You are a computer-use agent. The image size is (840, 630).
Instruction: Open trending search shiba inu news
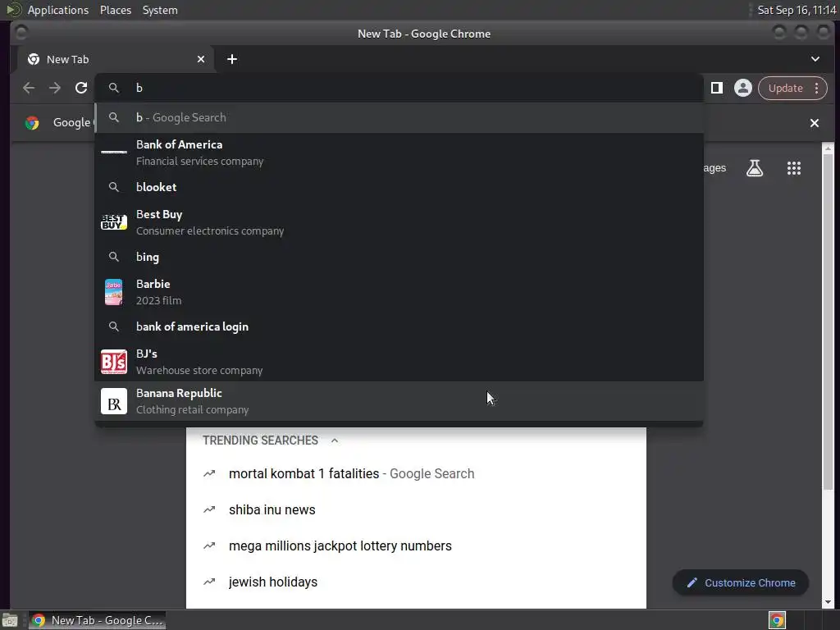[416, 509]
